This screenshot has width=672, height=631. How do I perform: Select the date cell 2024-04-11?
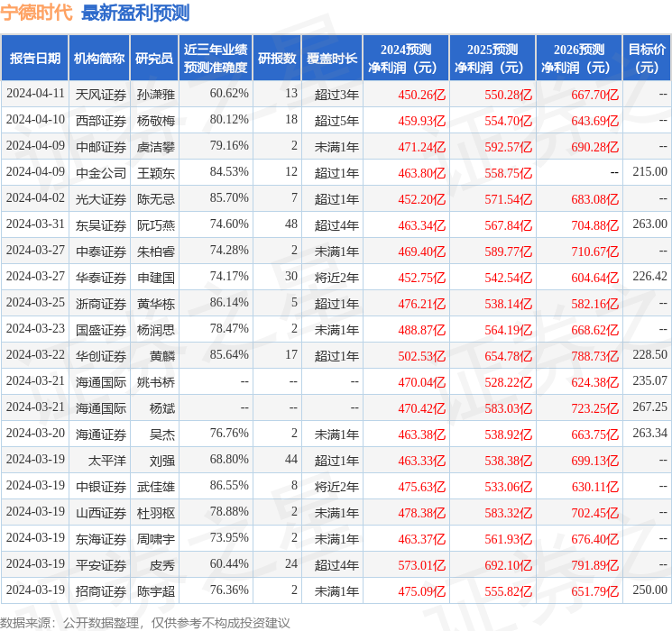click(35, 94)
